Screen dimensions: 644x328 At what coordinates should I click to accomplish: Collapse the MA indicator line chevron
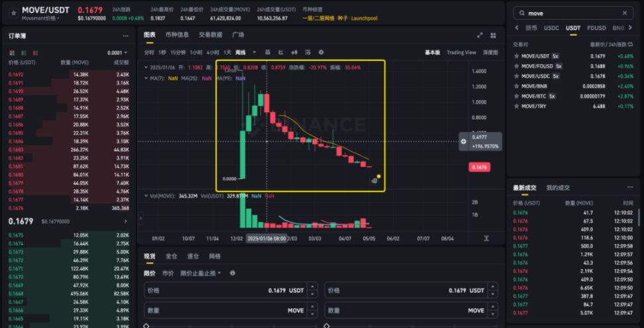[146, 78]
